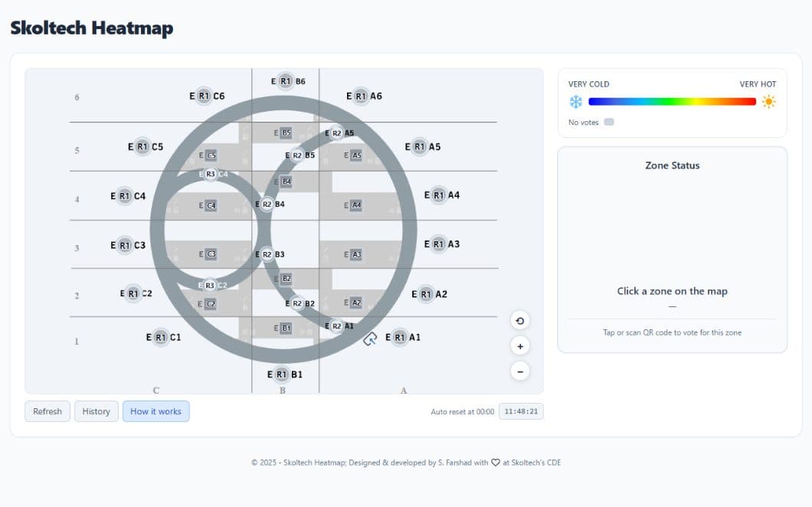Select zone marker R1 A2
This screenshot has height=507, width=812.
point(426,294)
